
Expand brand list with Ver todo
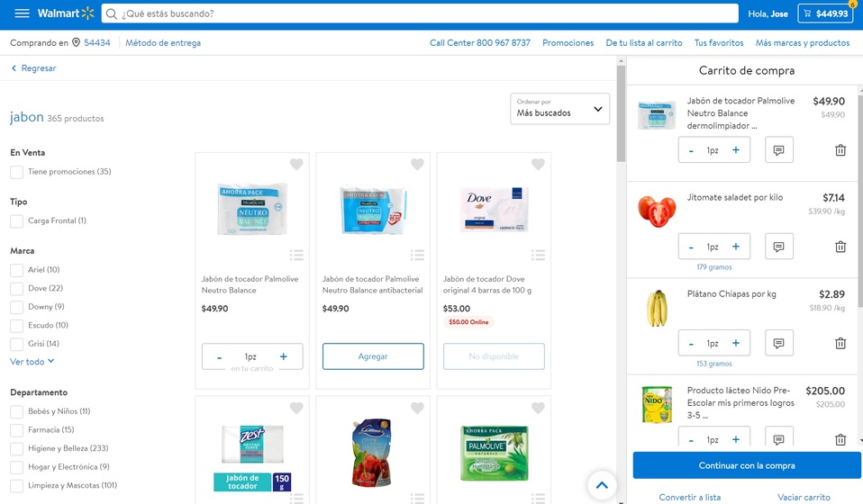pyautogui.click(x=32, y=362)
